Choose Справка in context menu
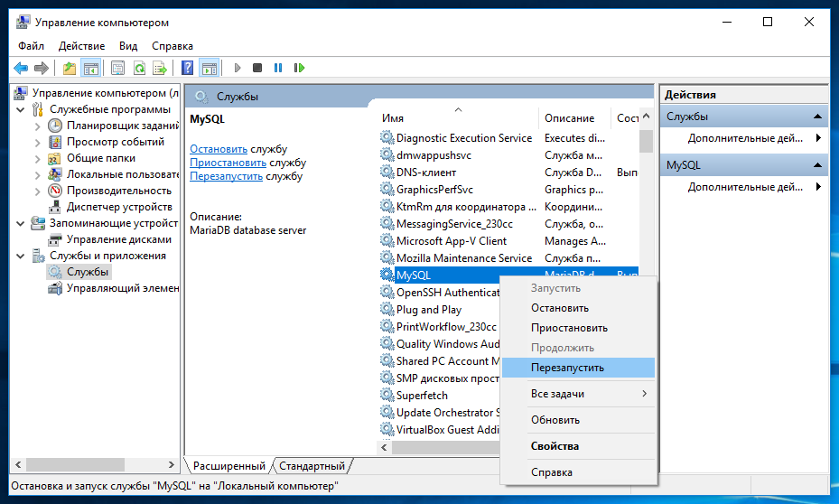 click(578, 472)
